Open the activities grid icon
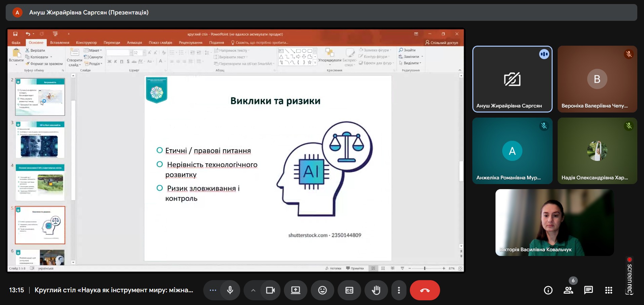The height and width of the screenshot is (305, 644). tap(608, 290)
